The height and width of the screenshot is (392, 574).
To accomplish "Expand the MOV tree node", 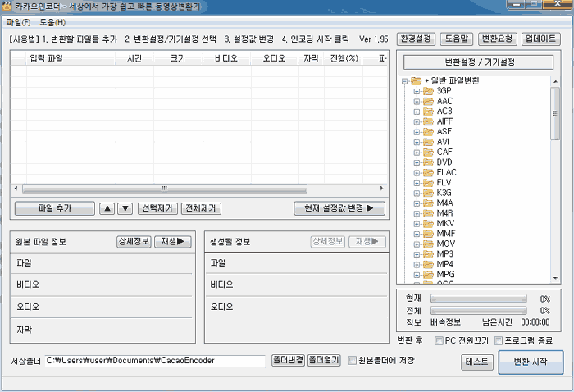I will click(417, 244).
